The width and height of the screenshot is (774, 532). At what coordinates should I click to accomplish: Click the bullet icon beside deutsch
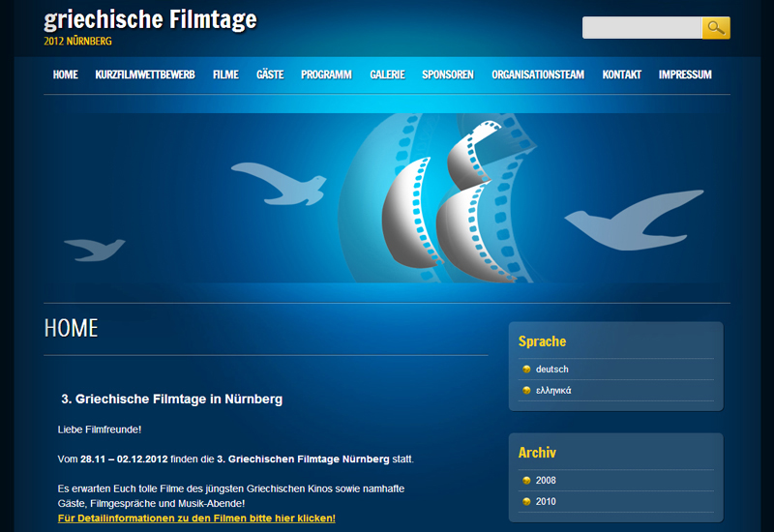(x=526, y=369)
